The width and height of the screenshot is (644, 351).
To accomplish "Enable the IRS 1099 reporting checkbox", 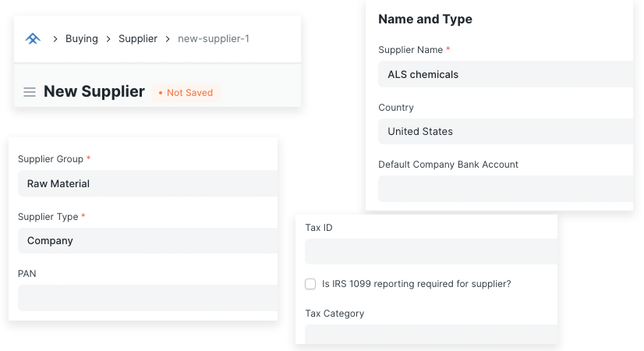I will [x=310, y=284].
